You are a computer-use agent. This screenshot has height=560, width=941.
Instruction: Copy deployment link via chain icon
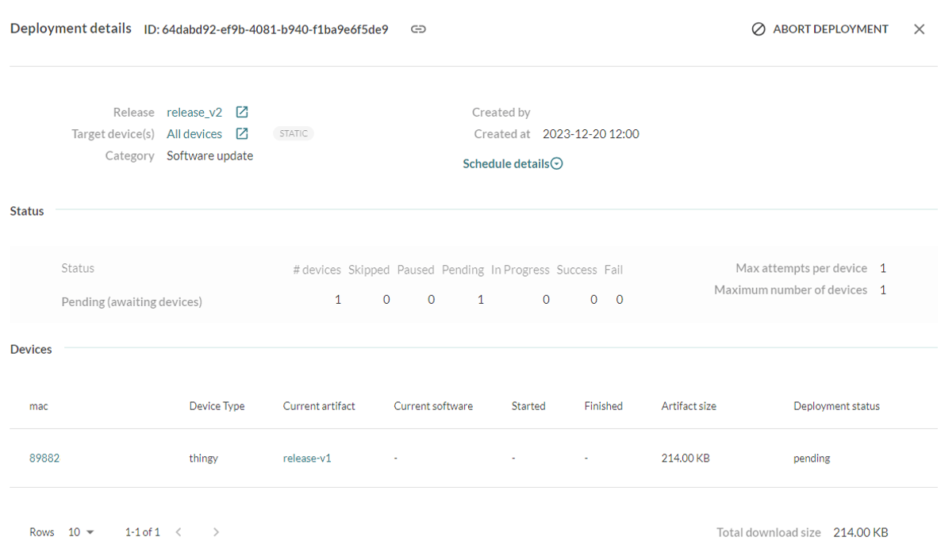[418, 29]
